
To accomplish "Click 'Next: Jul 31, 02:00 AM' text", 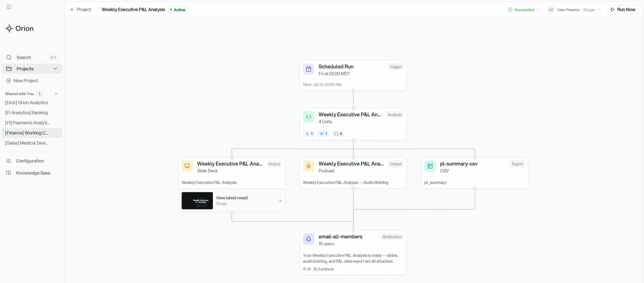I will pyautogui.click(x=322, y=85).
